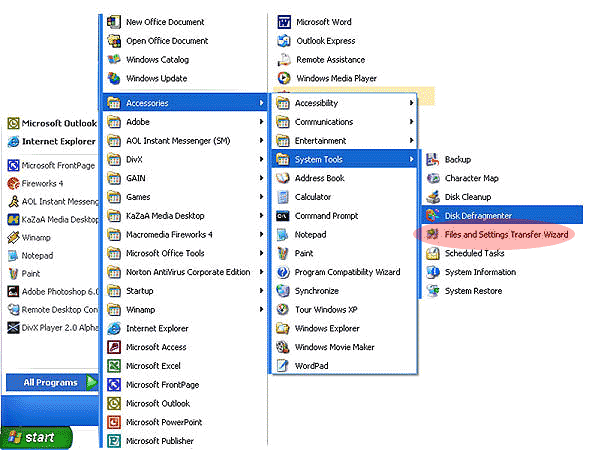Open Adobe Photoshop 6.0 from recent programs
600x450 pixels.
point(52,292)
